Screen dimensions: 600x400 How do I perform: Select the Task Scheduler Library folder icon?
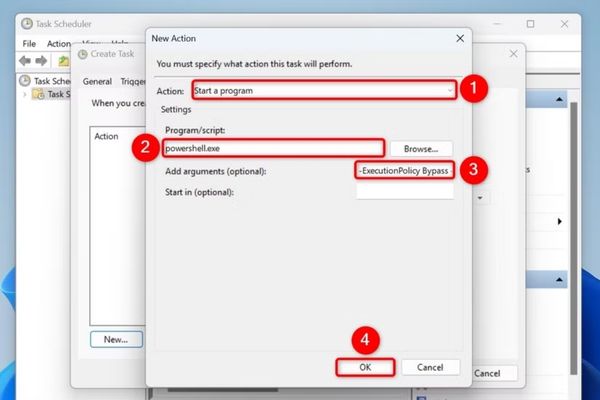click(38, 94)
